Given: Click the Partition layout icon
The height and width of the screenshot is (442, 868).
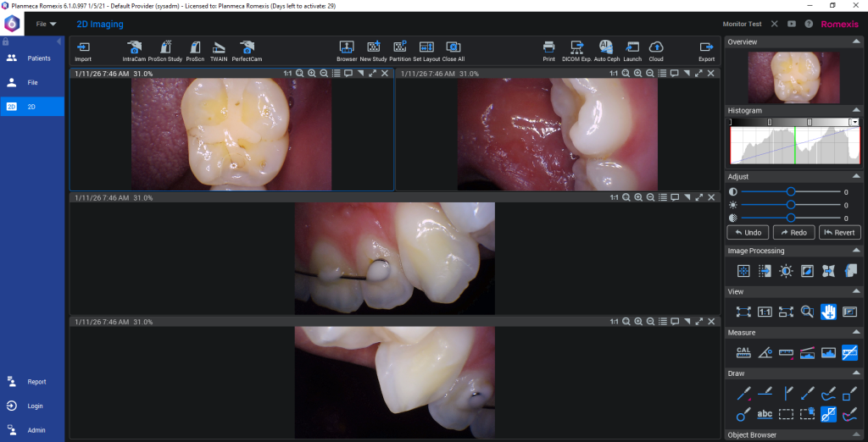Looking at the screenshot, I should point(400,47).
